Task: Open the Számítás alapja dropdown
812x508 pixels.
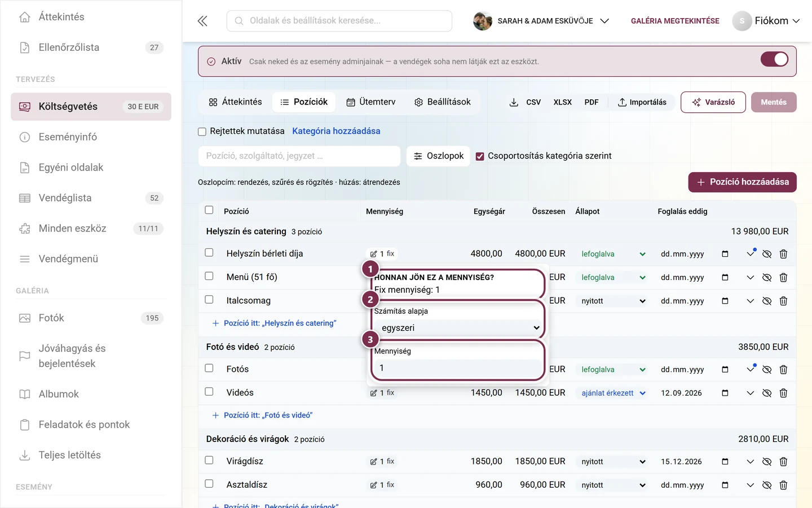Action: pos(458,327)
